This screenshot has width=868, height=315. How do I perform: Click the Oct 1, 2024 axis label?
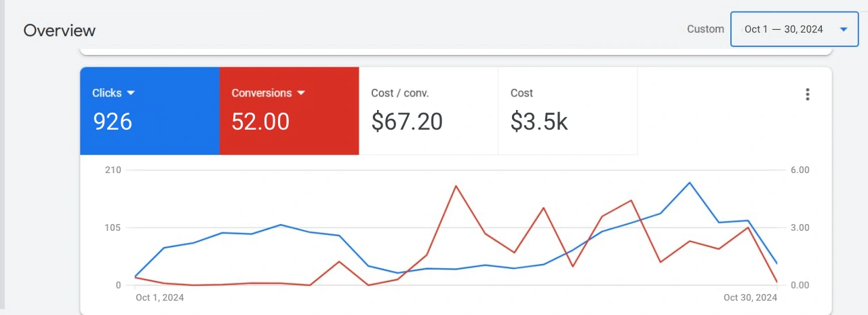[x=159, y=297]
